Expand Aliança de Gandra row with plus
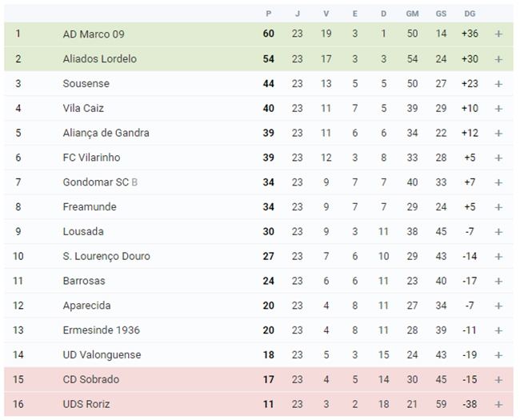The height and width of the screenshot is (420, 520). click(x=498, y=133)
